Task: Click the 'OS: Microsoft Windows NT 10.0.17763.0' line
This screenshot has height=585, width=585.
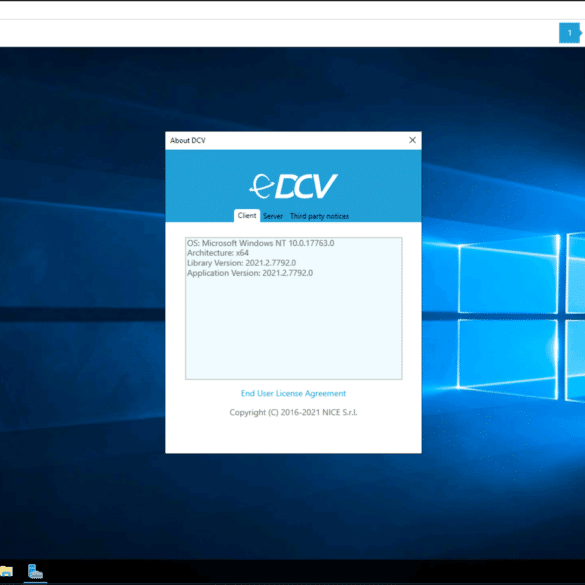Action: 260,243
